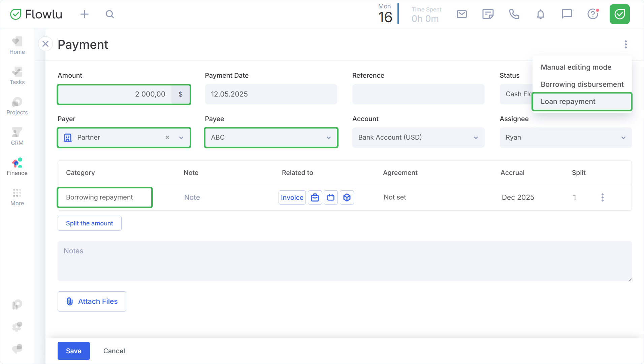644x364 pixels.
Task: Click the help question mark icon
Action: tap(592, 14)
